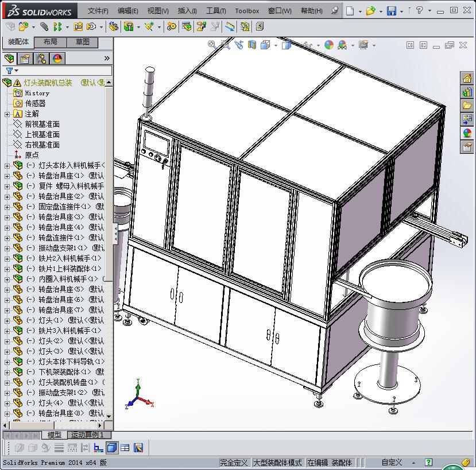Open the SolidWorks Resources home icon
This screenshot has width=476, height=470.
click(467, 78)
